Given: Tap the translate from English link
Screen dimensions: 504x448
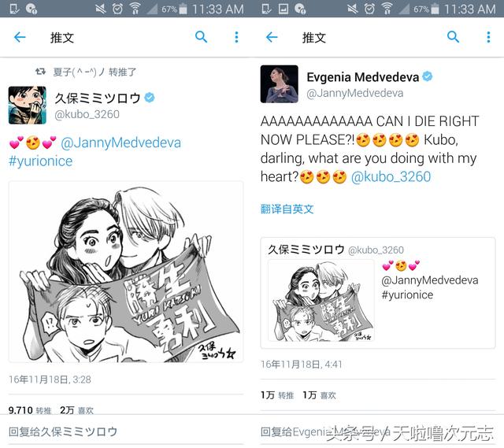Looking at the screenshot, I should (x=287, y=209).
